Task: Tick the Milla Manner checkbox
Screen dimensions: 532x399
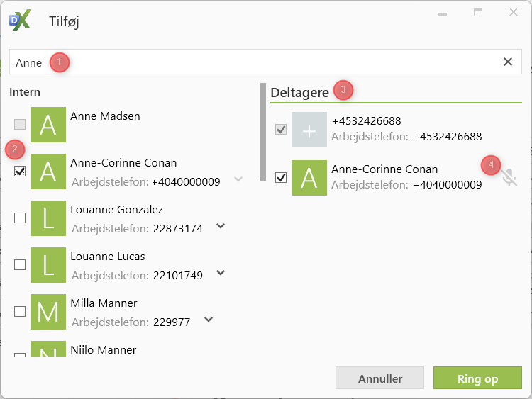Action: click(x=20, y=312)
